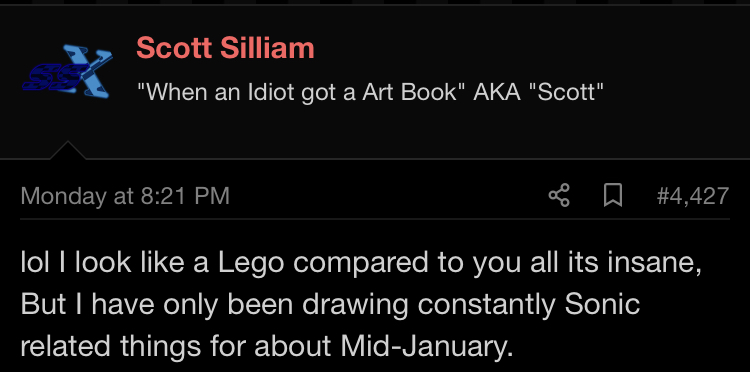
Task: Click the Monday at 8:21 PM timestamp
Action: click(125, 196)
